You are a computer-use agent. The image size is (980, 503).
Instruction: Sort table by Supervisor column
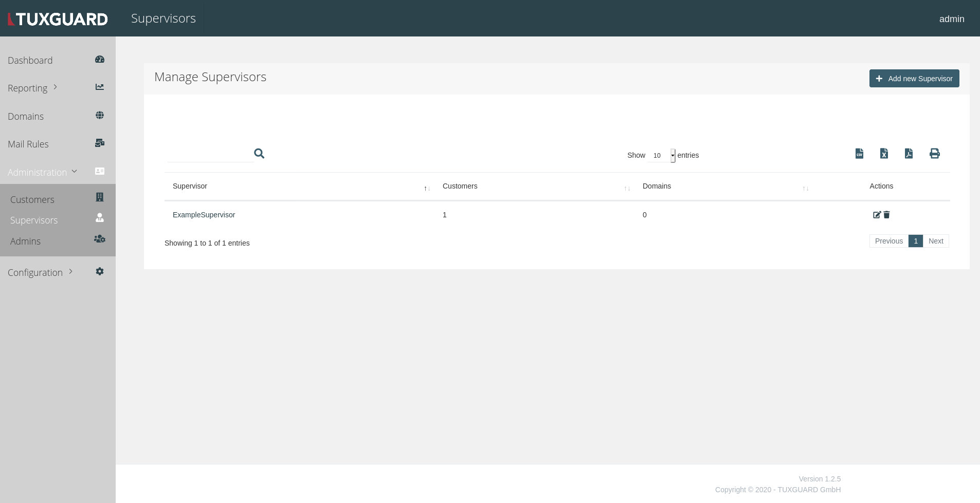190,186
